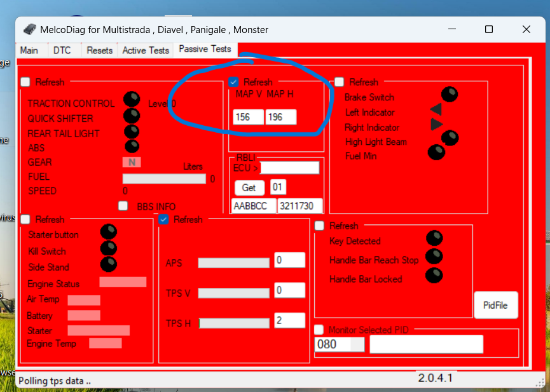
Task: Click the Engine Status value box
Action: pyautogui.click(x=123, y=282)
